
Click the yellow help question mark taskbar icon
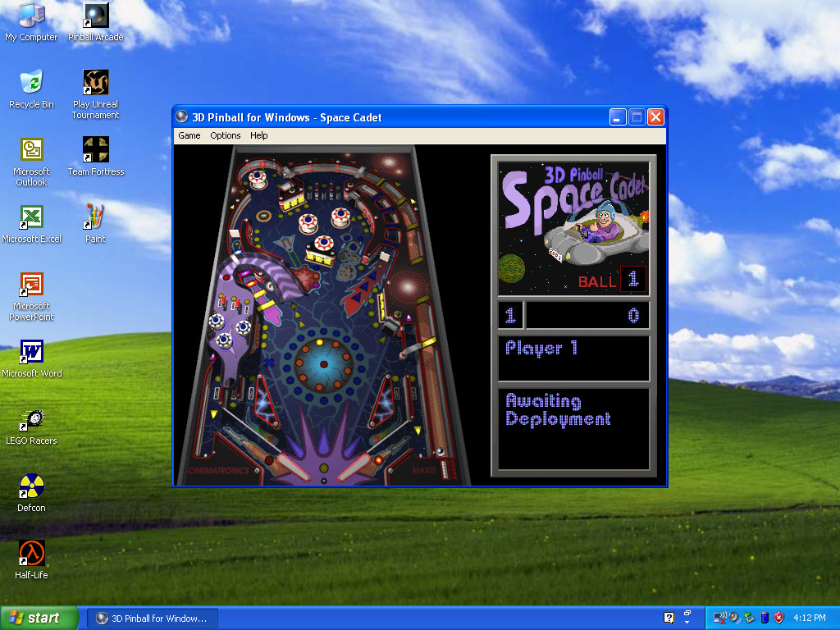coord(669,618)
